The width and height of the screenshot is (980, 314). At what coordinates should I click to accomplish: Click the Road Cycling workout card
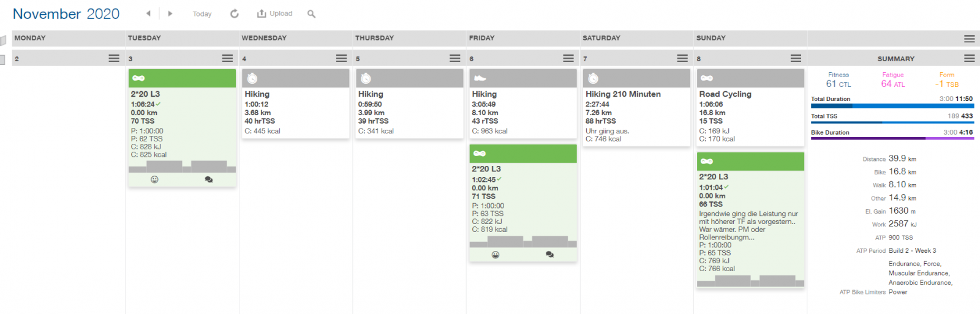tap(725, 94)
